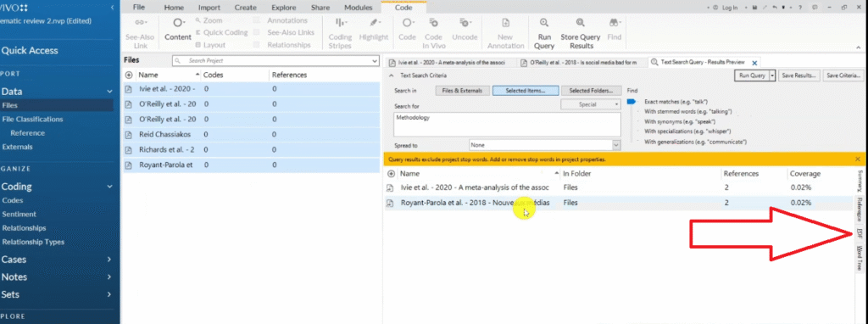This screenshot has height=324, width=868.
Task: Click Run Query magnifier in ribbon
Action: (544, 23)
